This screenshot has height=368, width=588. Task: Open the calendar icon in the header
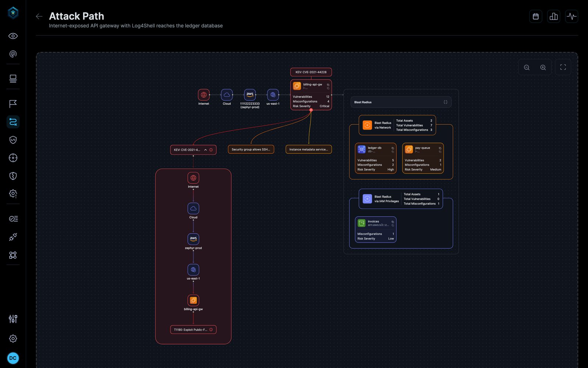pyautogui.click(x=536, y=16)
